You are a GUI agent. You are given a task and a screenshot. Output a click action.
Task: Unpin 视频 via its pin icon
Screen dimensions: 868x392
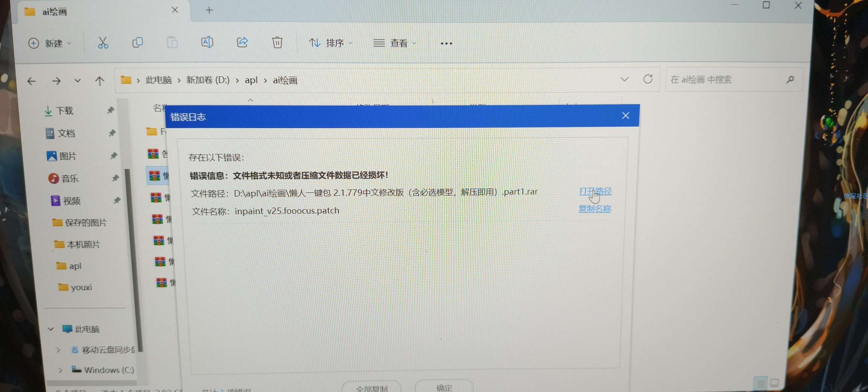click(117, 200)
